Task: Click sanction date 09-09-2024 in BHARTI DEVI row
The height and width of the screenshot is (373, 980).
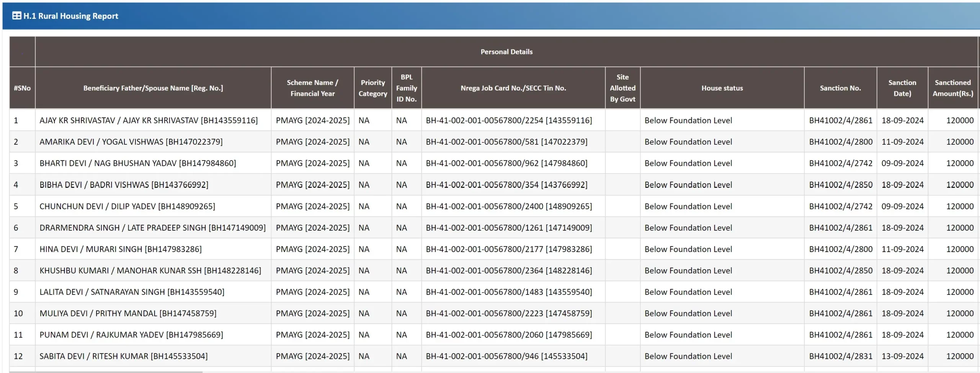Action: pos(903,163)
